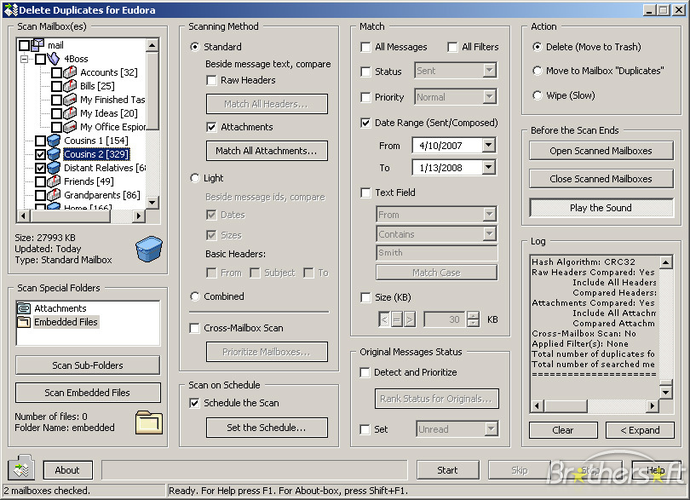Select the equals size comparison button
The image size is (690, 500).
pos(396,319)
